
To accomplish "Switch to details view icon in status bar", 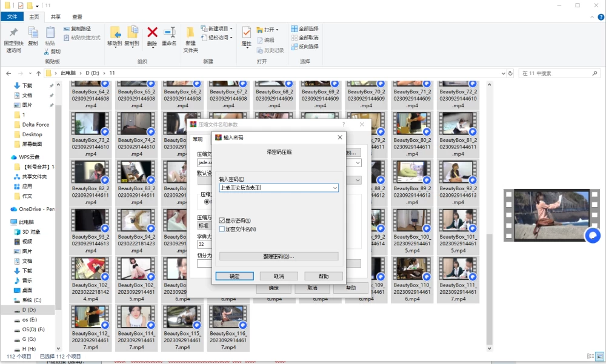I will [x=590, y=356].
